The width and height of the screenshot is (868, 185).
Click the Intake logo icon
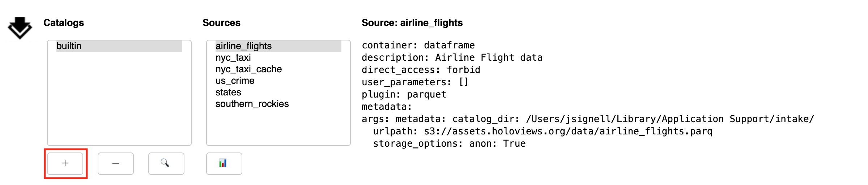[x=20, y=28]
